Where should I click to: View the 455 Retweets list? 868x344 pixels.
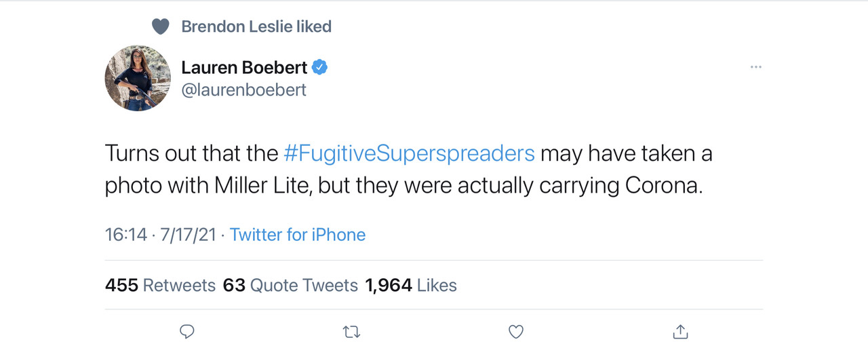point(160,286)
